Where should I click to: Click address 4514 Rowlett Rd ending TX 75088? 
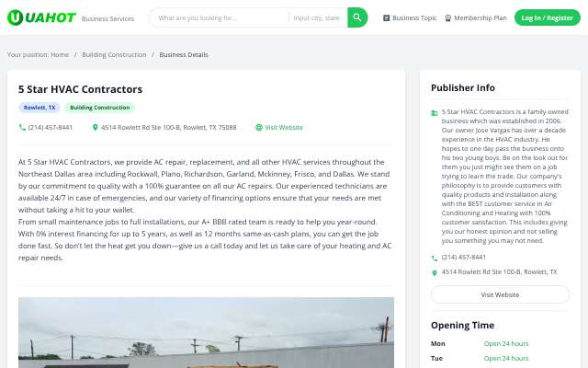[x=169, y=127]
